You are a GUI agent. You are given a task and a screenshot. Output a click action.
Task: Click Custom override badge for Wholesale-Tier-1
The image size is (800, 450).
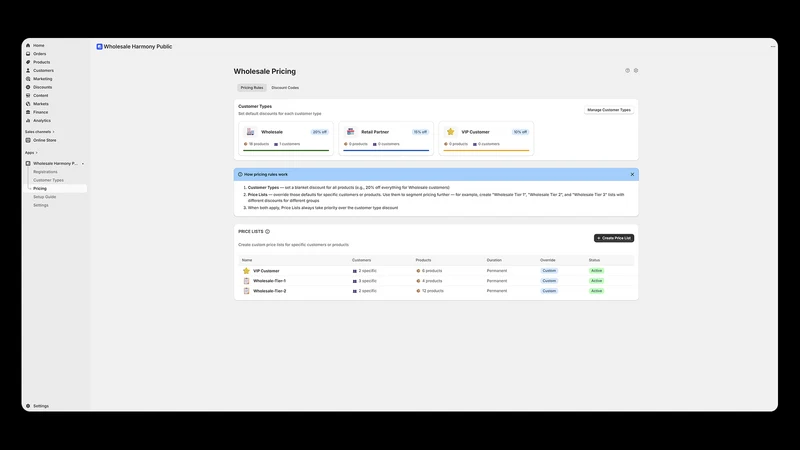tap(549, 281)
